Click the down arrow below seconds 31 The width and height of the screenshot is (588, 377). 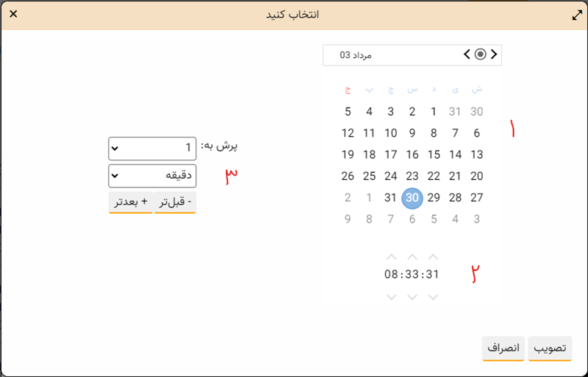point(433,297)
